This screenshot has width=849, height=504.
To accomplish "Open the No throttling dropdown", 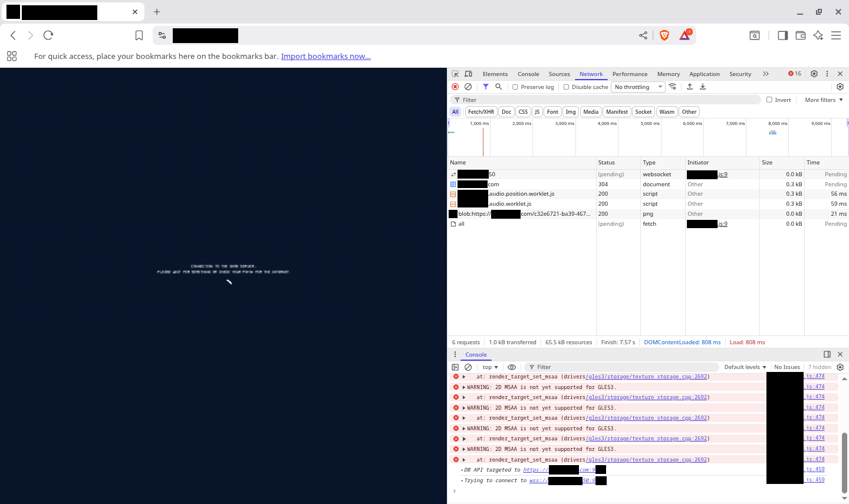I will pos(639,87).
